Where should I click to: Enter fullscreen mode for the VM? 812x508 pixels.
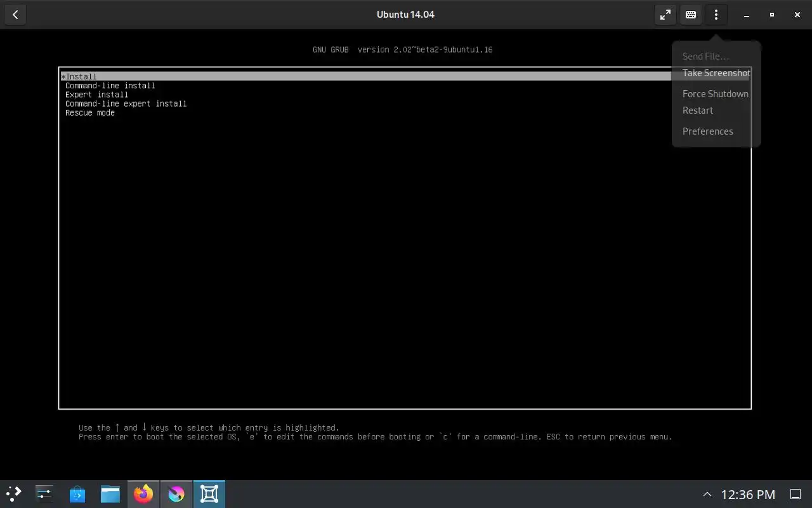coord(665,15)
